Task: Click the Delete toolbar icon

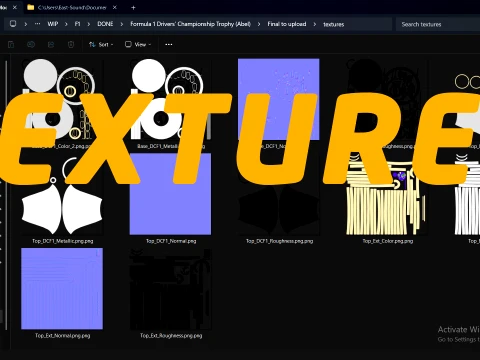Action: [71, 44]
